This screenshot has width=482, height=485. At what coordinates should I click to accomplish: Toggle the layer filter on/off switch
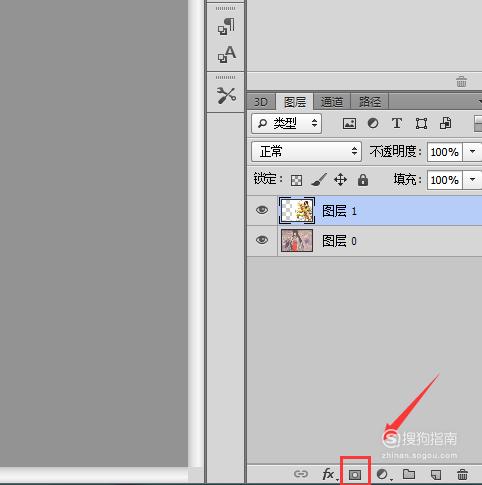click(478, 123)
